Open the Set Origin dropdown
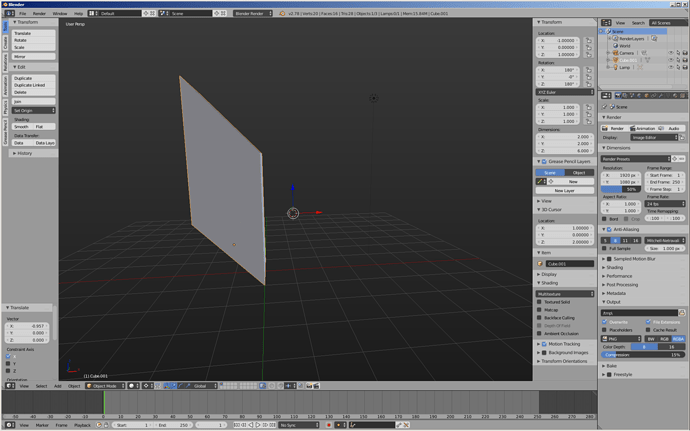The height and width of the screenshot is (431, 690). point(33,111)
